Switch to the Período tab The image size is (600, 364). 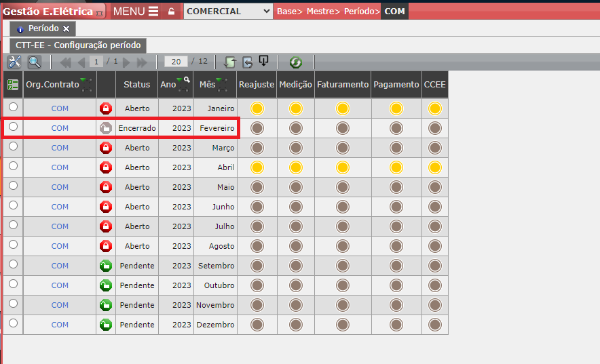(43, 28)
